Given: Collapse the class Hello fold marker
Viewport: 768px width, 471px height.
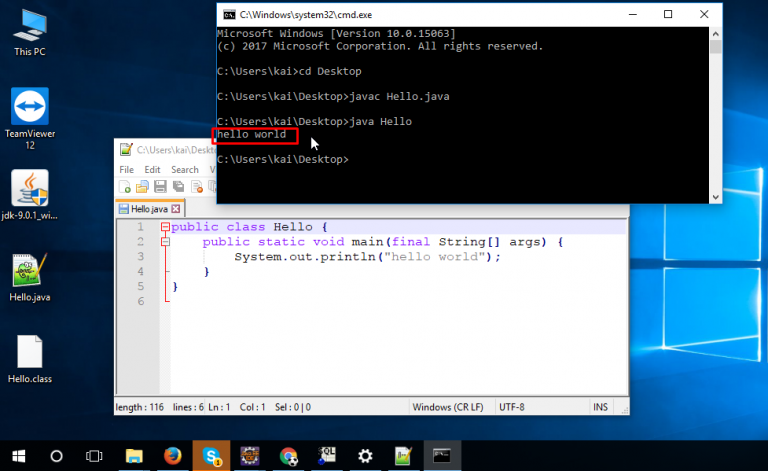Looking at the screenshot, I should (165, 227).
